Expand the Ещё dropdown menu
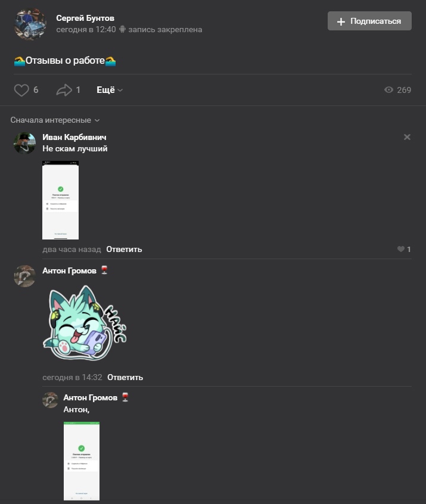The width and height of the screenshot is (426, 504). (x=110, y=90)
